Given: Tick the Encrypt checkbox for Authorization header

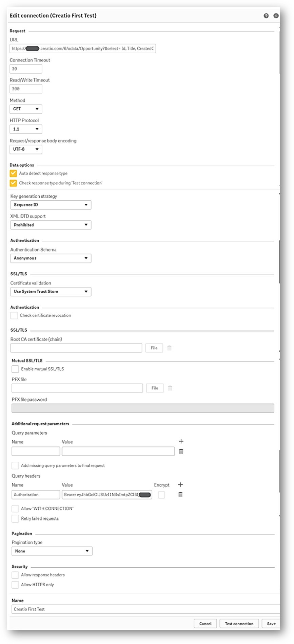Looking at the screenshot, I should (x=162, y=495).
